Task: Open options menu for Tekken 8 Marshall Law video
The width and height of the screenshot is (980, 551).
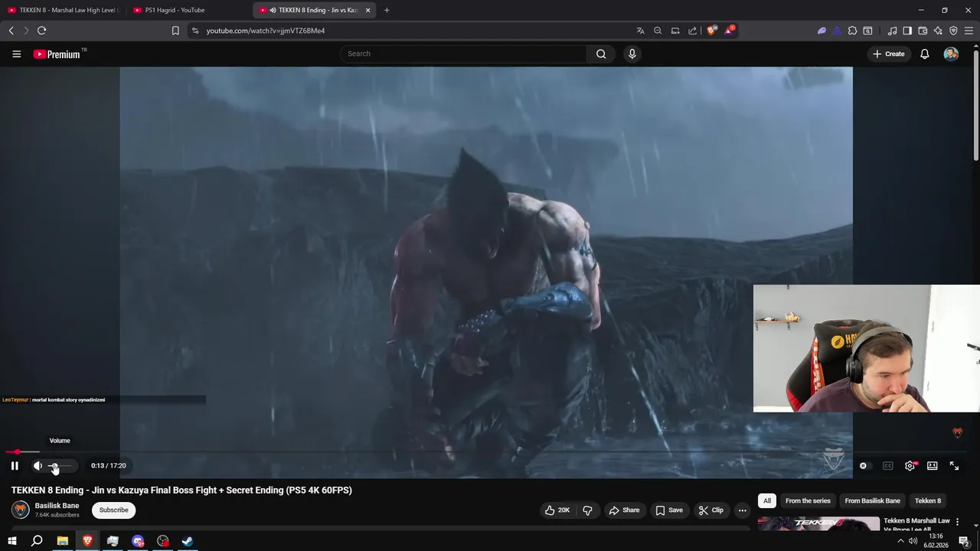Action: coord(957,522)
